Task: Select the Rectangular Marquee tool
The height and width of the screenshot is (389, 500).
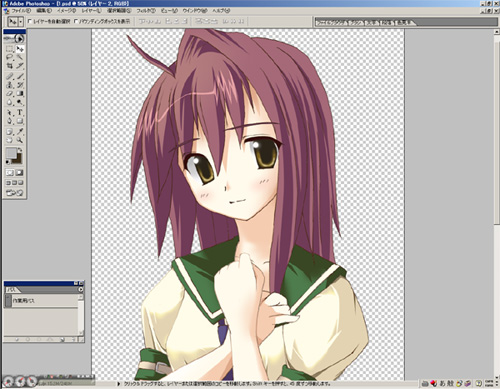Action: (x=10, y=49)
